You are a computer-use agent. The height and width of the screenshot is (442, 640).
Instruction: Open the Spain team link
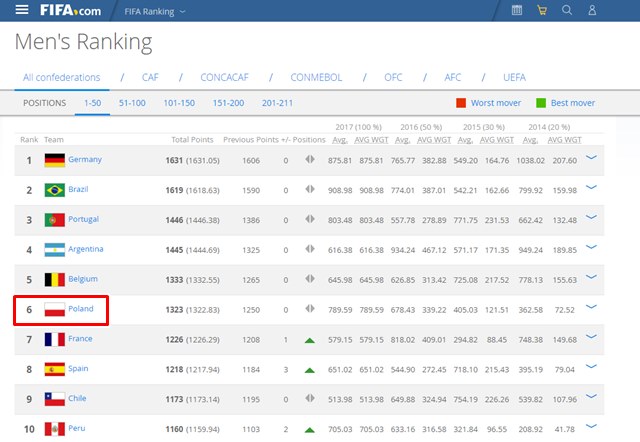[x=78, y=368]
